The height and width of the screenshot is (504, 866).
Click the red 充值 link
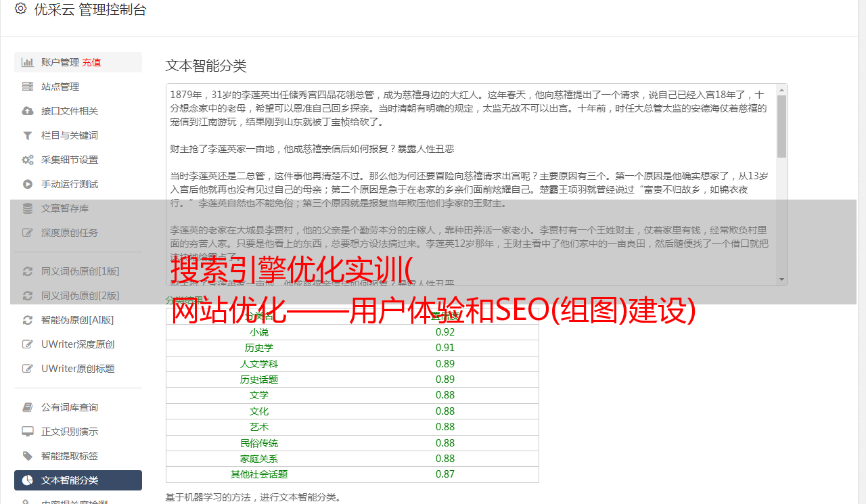click(x=91, y=62)
